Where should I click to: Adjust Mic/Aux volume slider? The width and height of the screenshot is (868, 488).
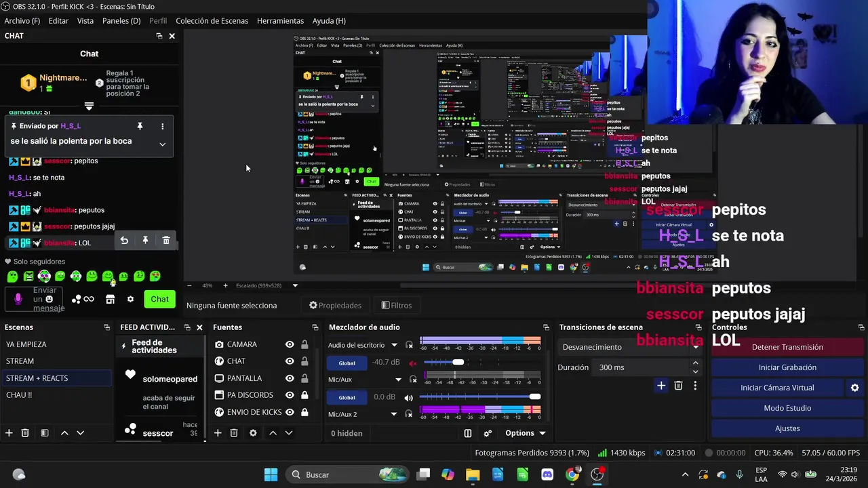point(481,396)
